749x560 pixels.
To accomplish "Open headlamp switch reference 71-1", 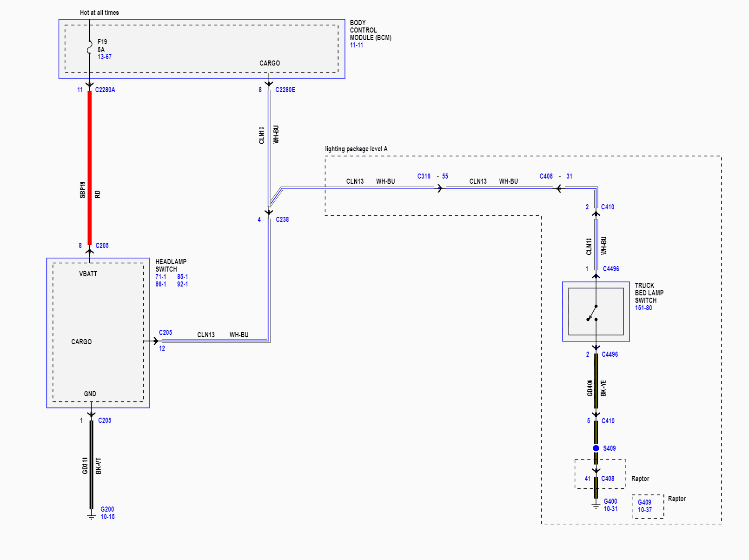I will [x=161, y=277].
